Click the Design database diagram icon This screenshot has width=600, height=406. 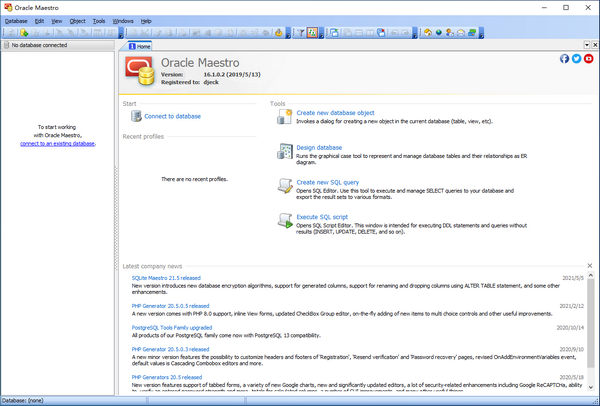(x=282, y=152)
